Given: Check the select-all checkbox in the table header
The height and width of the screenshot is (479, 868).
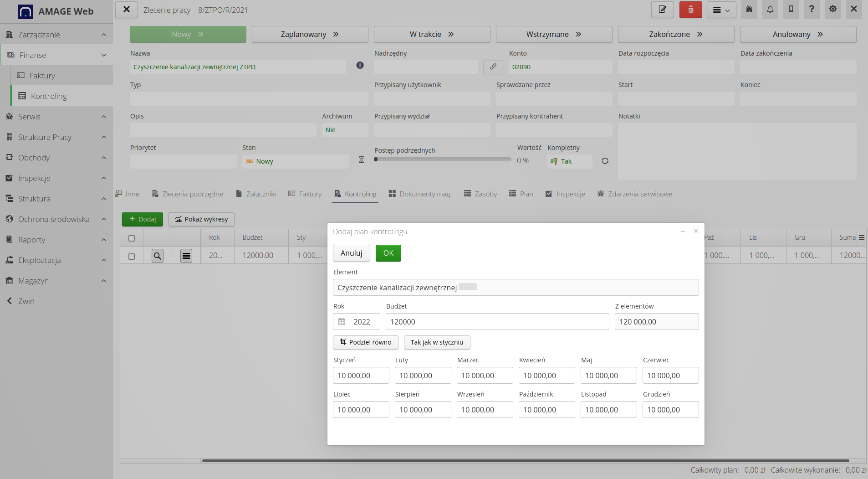Looking at the screenshot, I should (132, 238).
